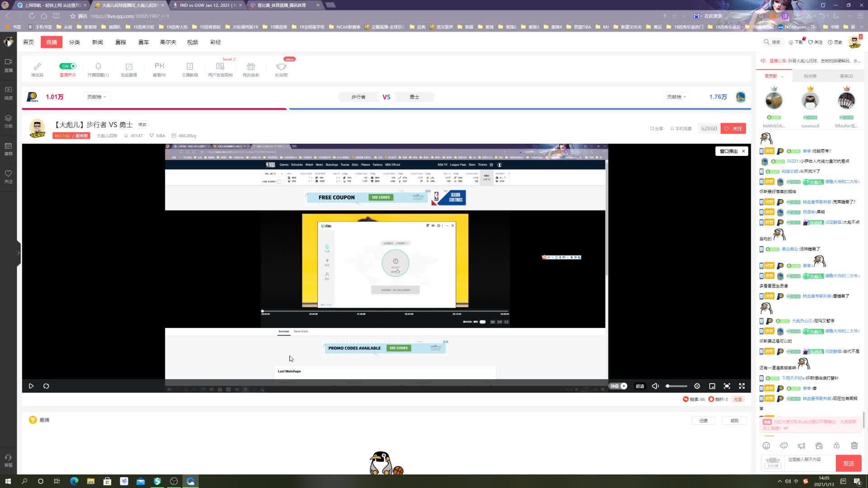This screenshot has height=488, width=868.
Task: Open player settings gear icon
Action: (697, 386)
